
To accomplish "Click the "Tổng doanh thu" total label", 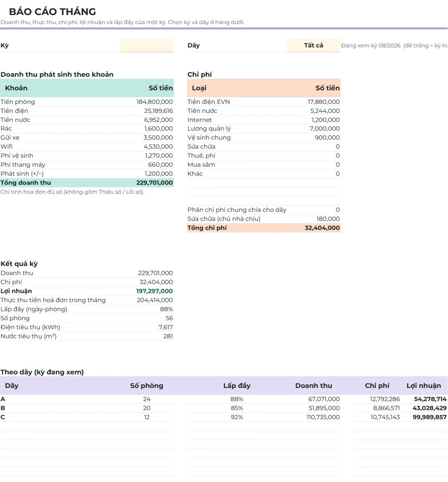I will click(x=26, y=183).
